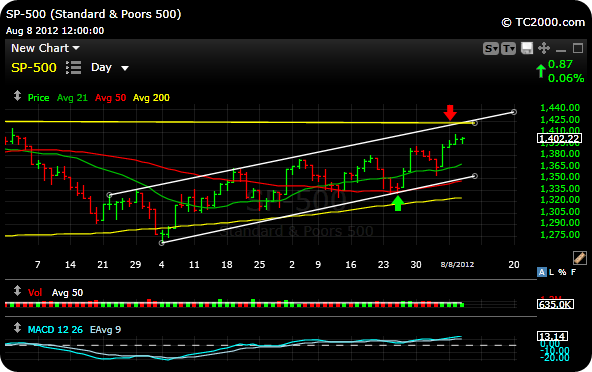Select lower trendline left endpoint near 4

[162, 243]
